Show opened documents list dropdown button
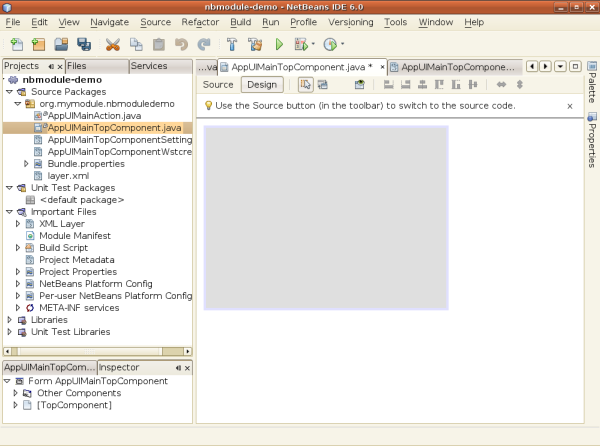Screen dimensions: 600x446 coord(560,67)
